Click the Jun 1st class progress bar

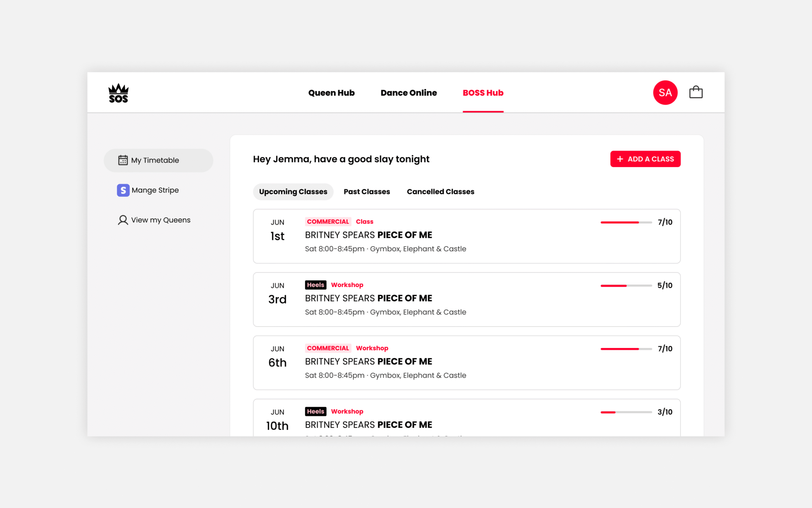(626, 223)
